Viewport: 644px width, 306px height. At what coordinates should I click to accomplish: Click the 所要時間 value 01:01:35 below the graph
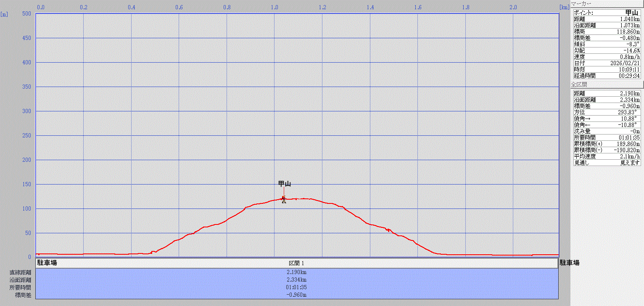[296, 288]
